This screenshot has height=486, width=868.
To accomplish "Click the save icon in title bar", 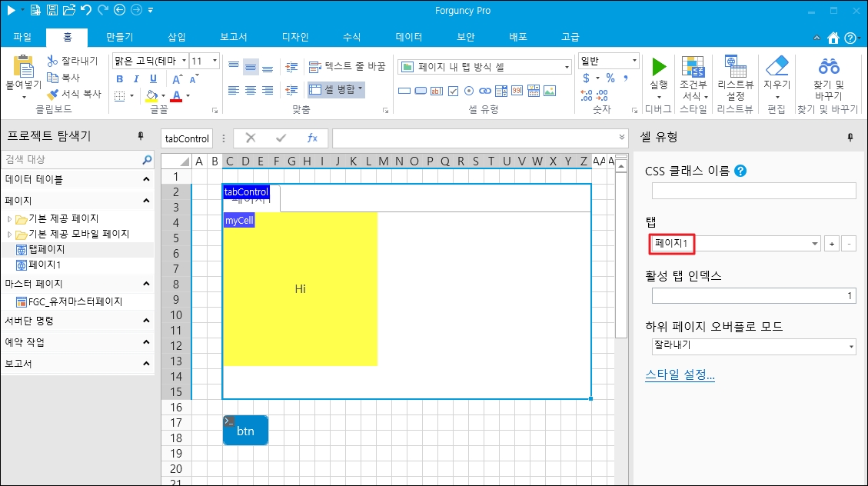I will 52,10.
